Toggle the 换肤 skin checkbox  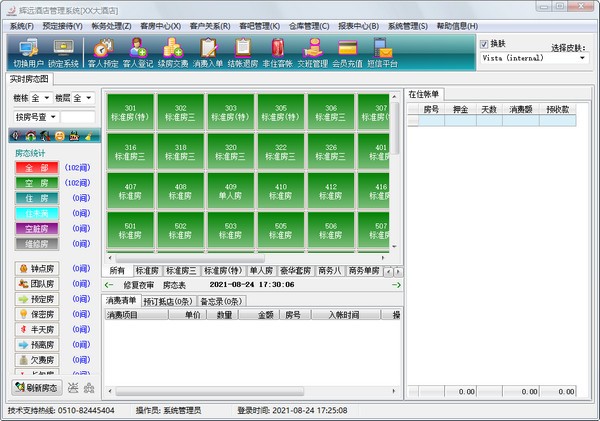point(484,44)
